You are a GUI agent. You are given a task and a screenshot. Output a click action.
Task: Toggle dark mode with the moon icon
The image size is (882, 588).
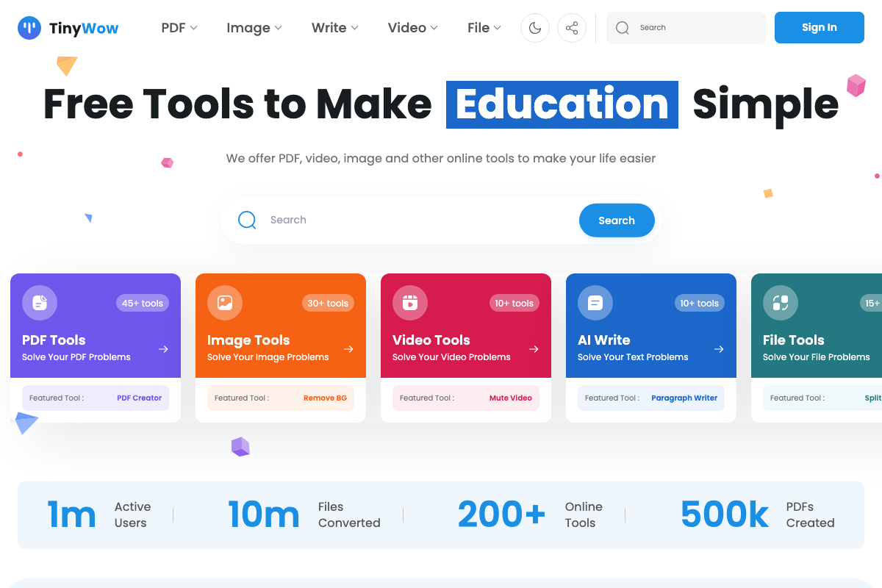(x=535, y=28)
